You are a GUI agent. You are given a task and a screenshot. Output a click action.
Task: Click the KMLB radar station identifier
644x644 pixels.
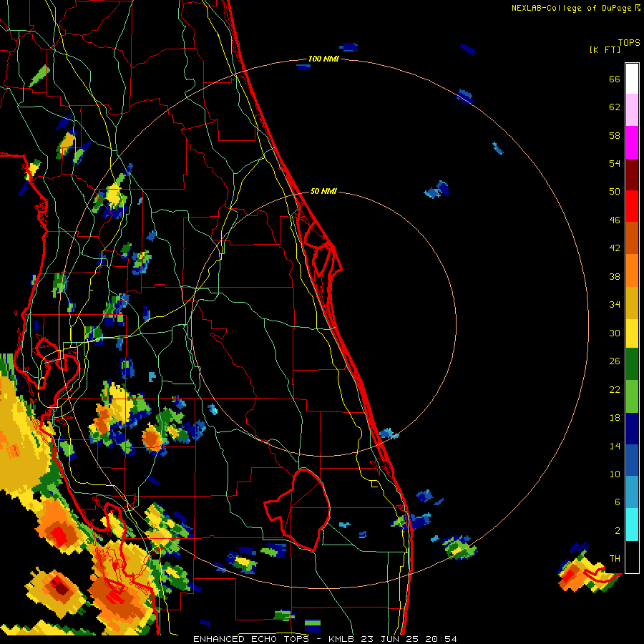pyautogui.click(x=343, y=639)
